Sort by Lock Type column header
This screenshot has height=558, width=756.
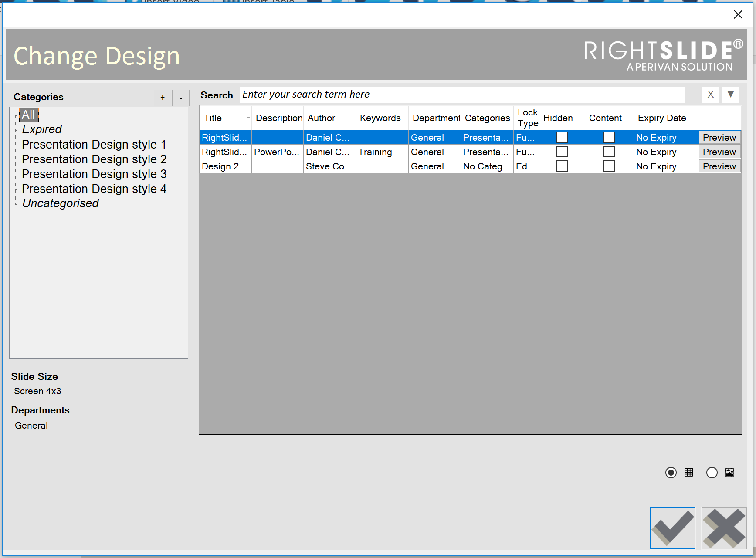[526, 118]
